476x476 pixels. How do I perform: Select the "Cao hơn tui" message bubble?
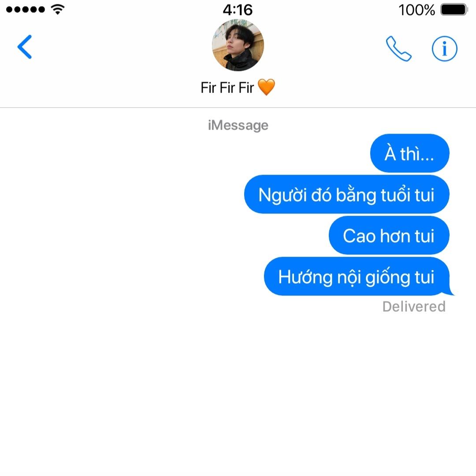pos(389,235)
